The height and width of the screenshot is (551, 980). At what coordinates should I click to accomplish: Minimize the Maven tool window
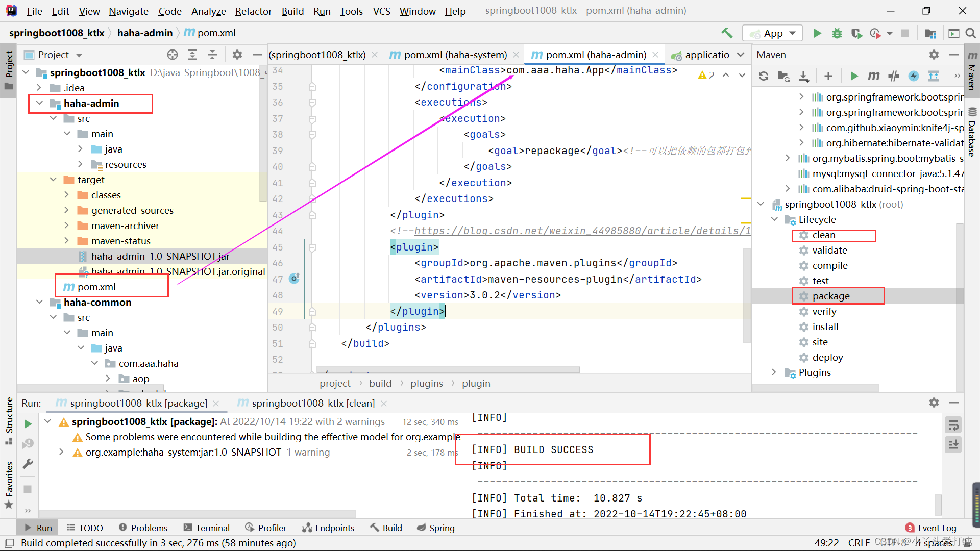[954, 55]
